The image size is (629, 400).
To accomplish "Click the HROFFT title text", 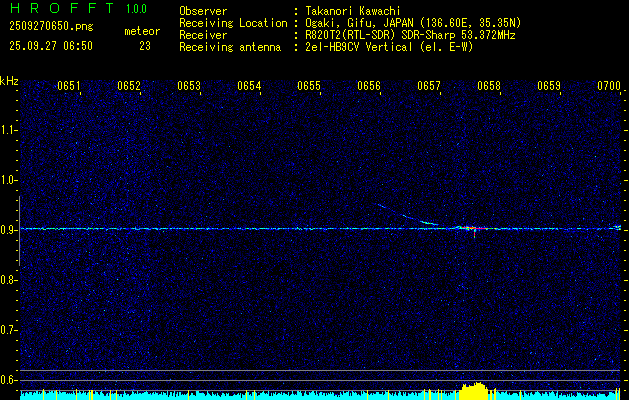I will point(62,8).
